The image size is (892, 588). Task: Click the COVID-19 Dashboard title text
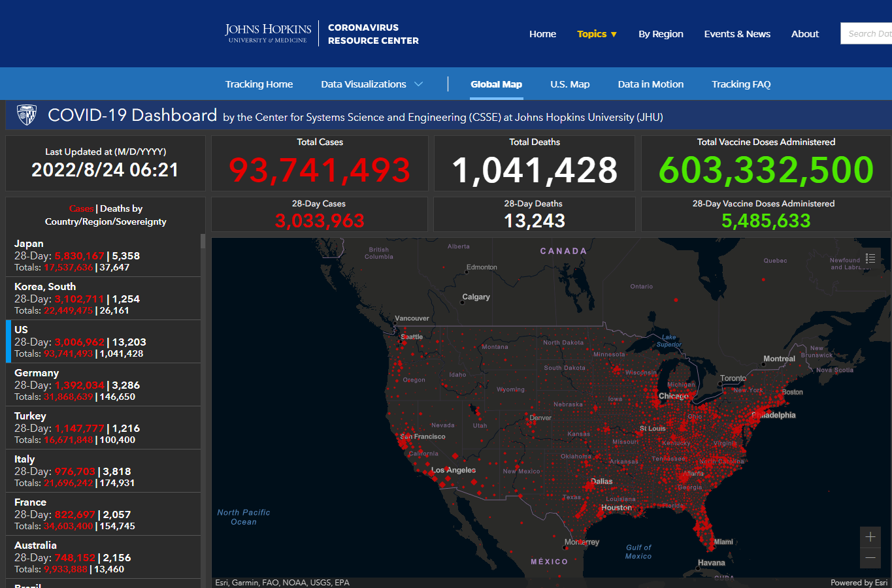(132, 115)
